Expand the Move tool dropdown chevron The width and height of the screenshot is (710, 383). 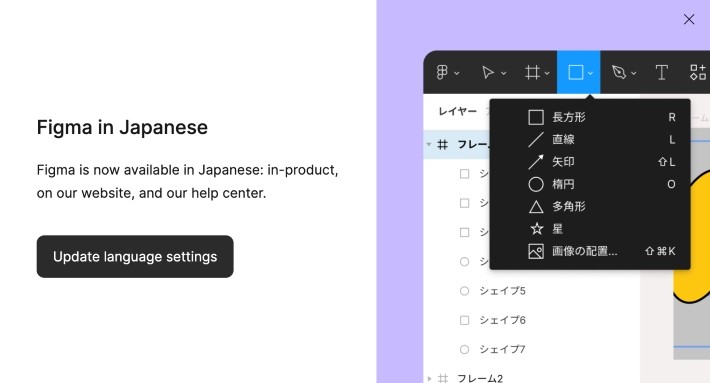(504, 73)
